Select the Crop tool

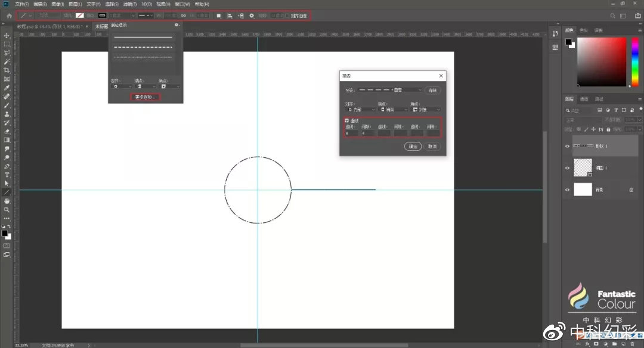[7, 70]
